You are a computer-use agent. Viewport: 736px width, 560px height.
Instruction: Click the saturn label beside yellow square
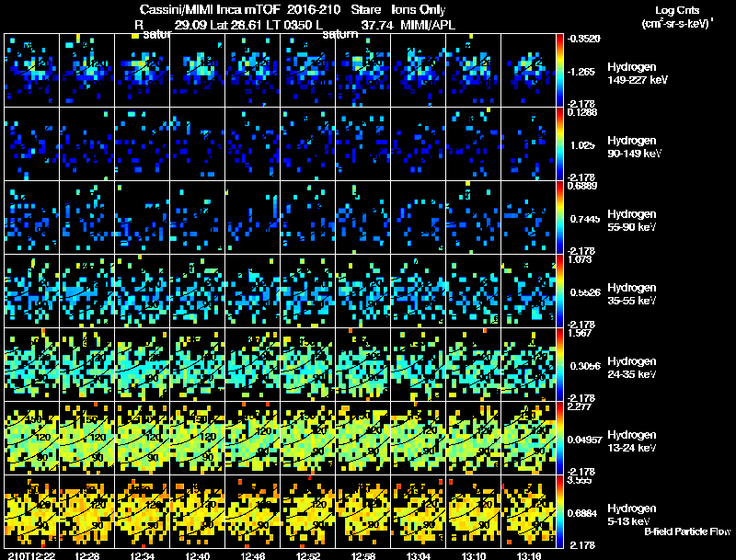tap(156, 35)
